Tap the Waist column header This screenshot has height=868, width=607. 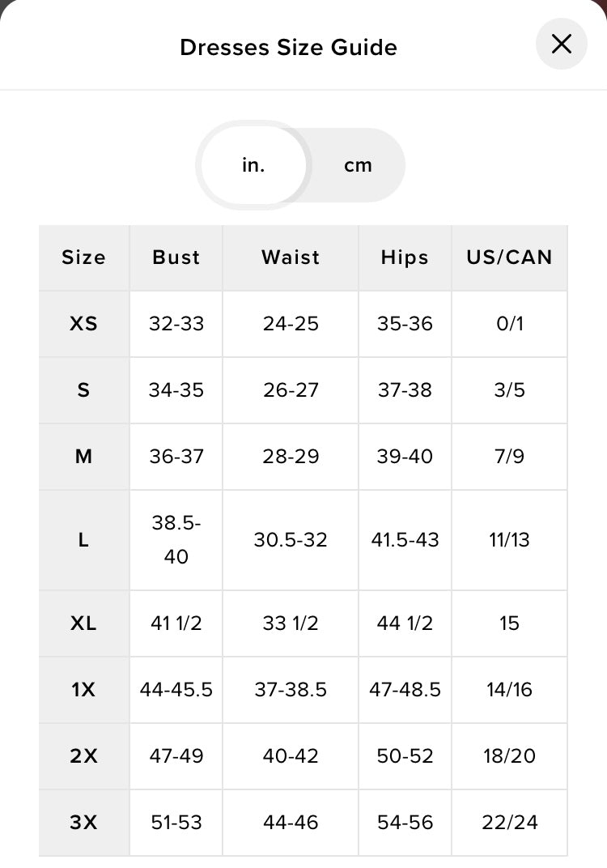tap(291, 257)
